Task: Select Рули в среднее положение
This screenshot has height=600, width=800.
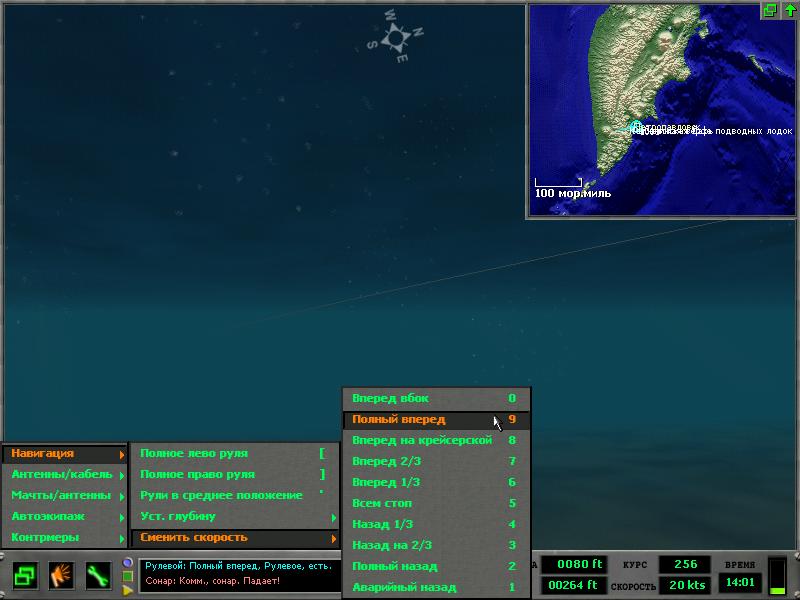Action: [x=235, y=495]
